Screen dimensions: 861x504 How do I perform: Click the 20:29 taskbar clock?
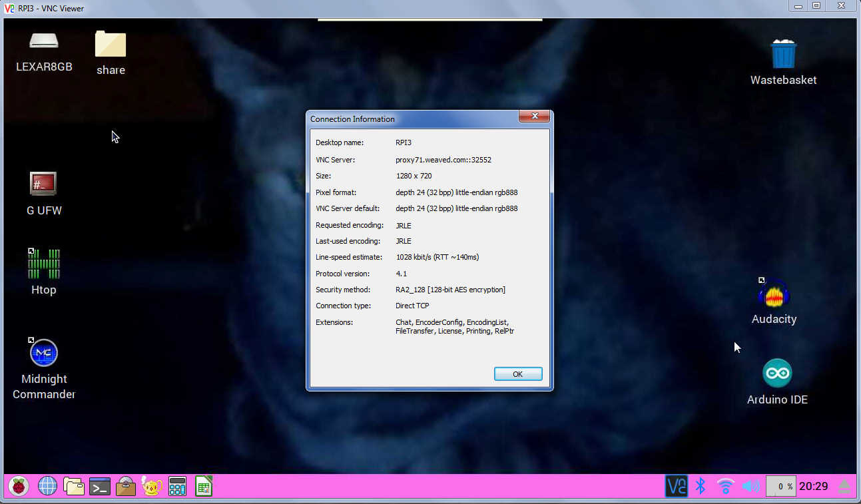[813, 487]
